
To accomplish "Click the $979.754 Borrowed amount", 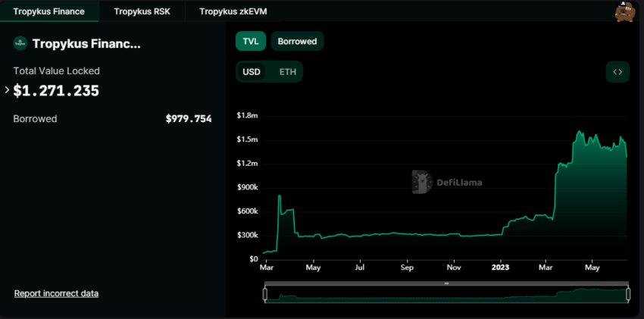I will coord(189,119).
